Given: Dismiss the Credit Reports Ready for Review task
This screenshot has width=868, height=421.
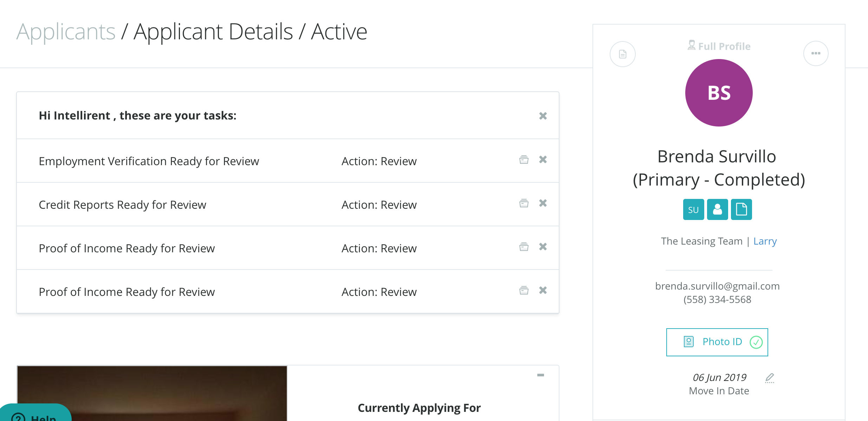Looking at the screenshot, I should [x=543, y=203].
